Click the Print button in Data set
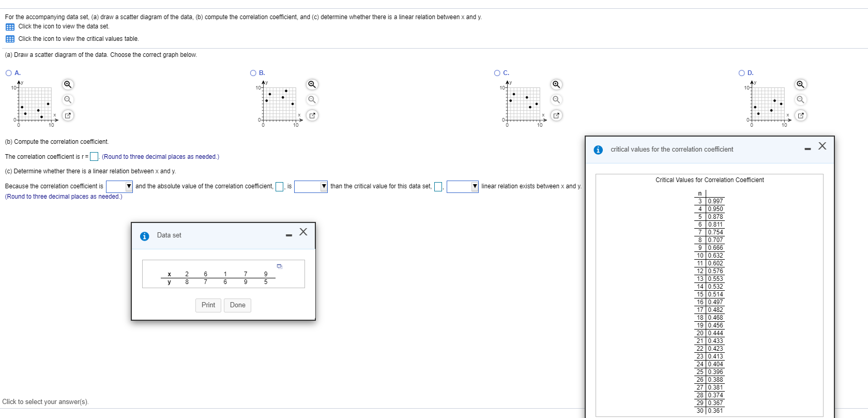868x418 pixels. 208,305
